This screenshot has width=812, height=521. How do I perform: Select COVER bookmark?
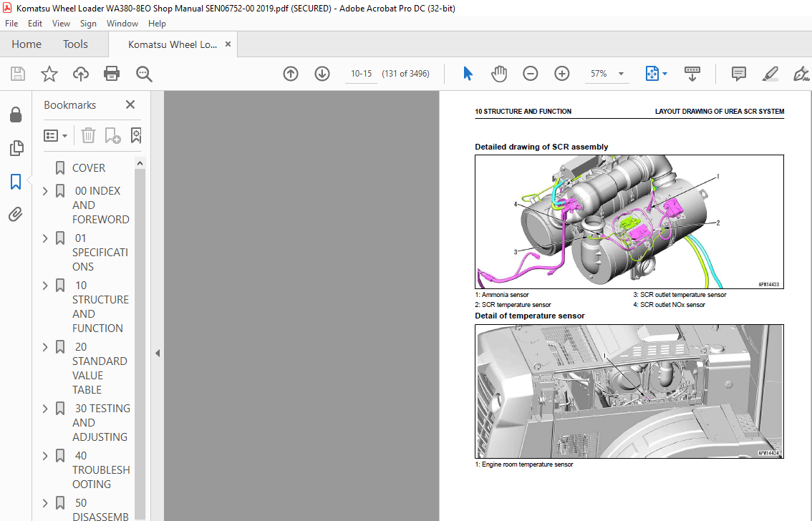point(89,167)
